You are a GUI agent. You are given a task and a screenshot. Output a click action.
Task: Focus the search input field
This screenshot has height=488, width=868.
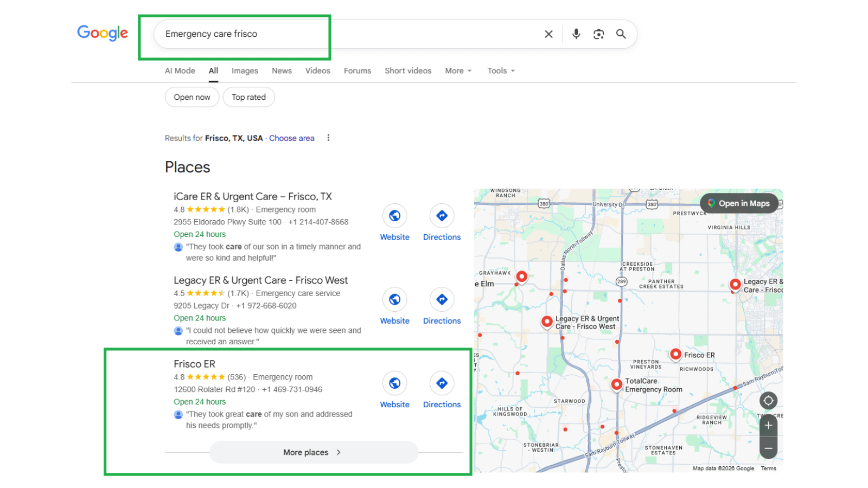[350, 34]
